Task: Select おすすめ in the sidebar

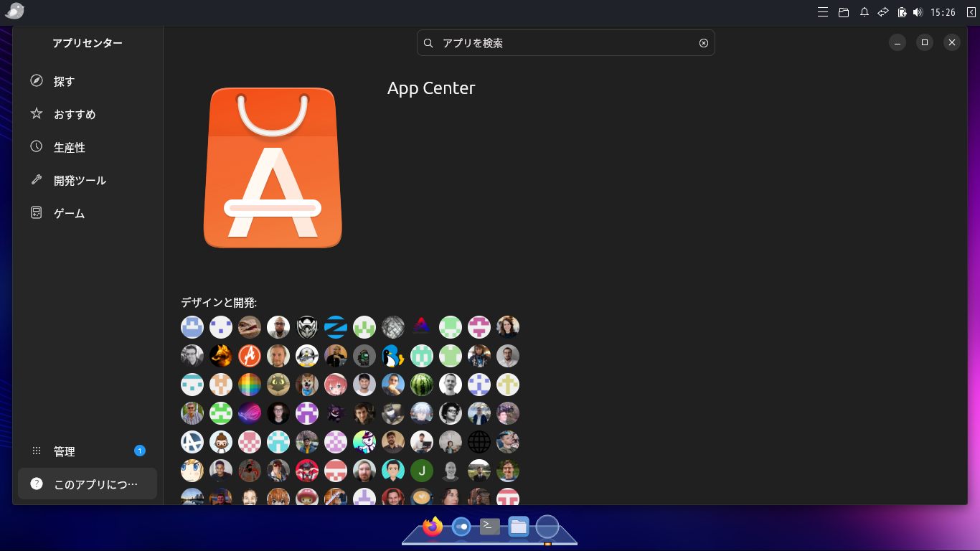Action: click(x=74, y=114)
